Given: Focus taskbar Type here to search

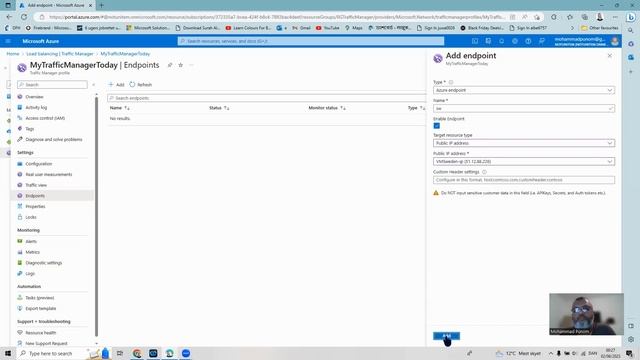Looking at the screenshot, I should tap(50, 353).
